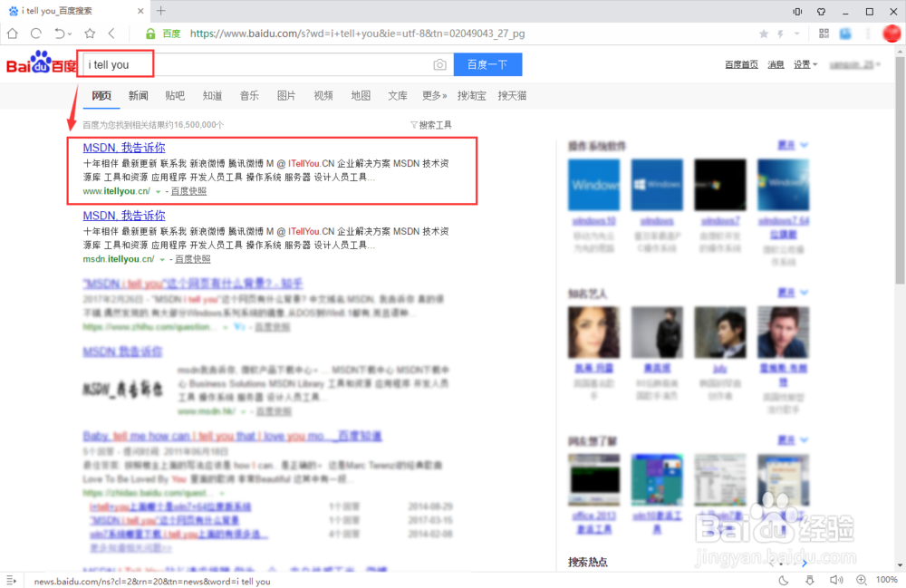Switch to the 贴吧 tab
Screen dimensions: 906x588
[175, 96]
